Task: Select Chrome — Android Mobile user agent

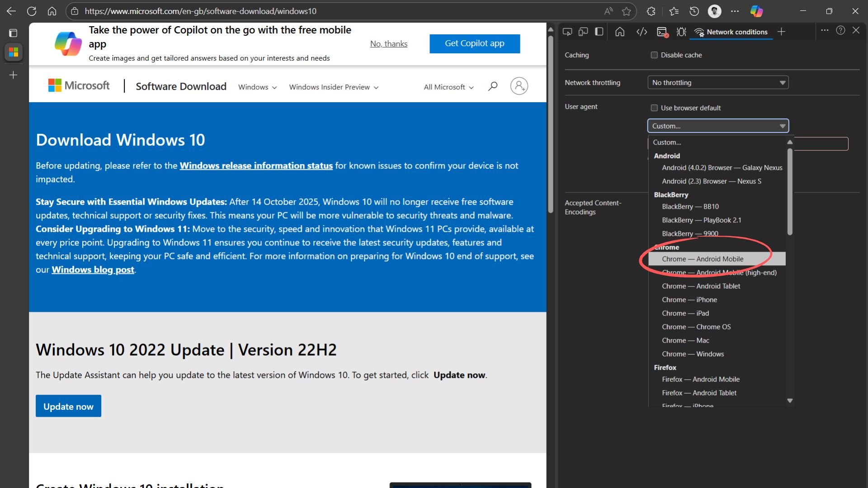Action: coord(717,259)
